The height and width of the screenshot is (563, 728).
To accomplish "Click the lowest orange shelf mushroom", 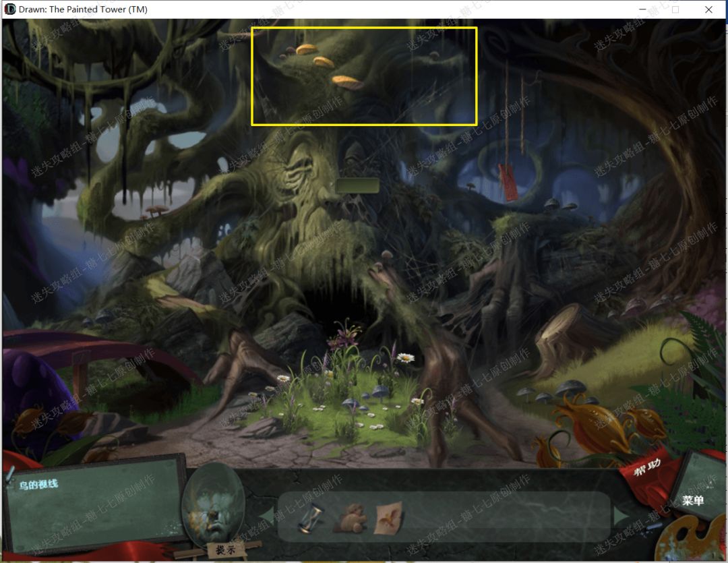I will click(347, 82).
